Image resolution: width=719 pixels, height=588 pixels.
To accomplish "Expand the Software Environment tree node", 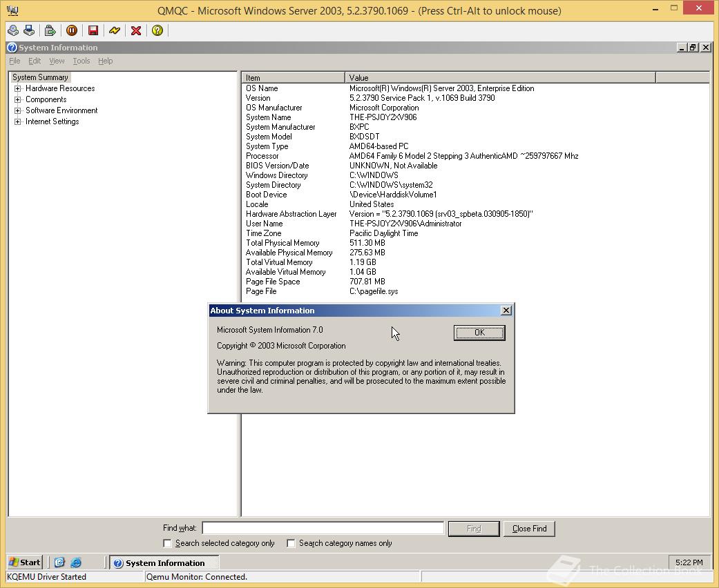I will (x=17, y=110).
